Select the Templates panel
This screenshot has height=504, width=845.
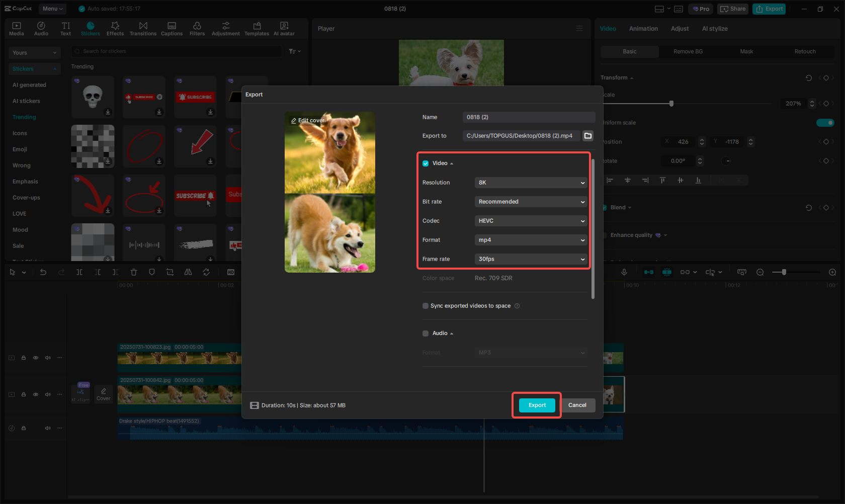click(x=257, y=28)
